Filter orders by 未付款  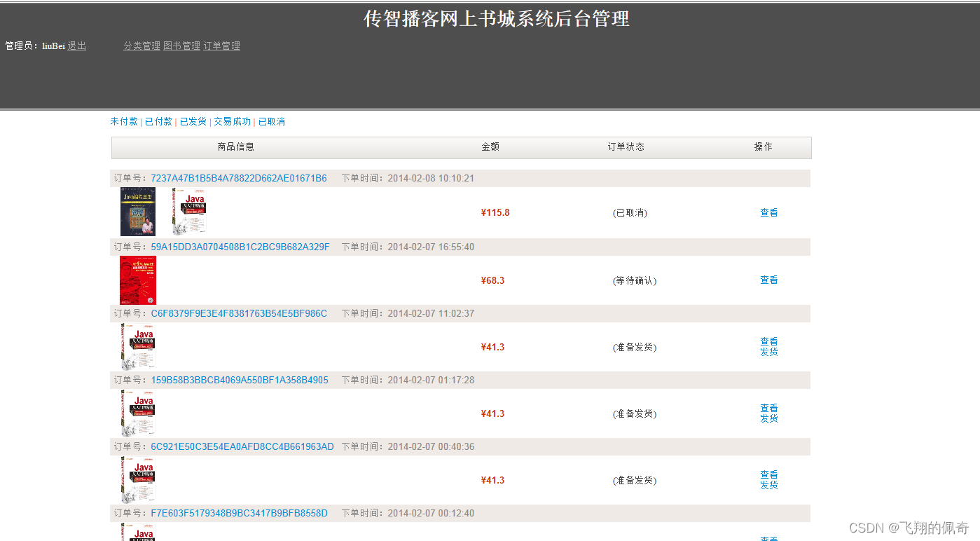coord(124,121)
